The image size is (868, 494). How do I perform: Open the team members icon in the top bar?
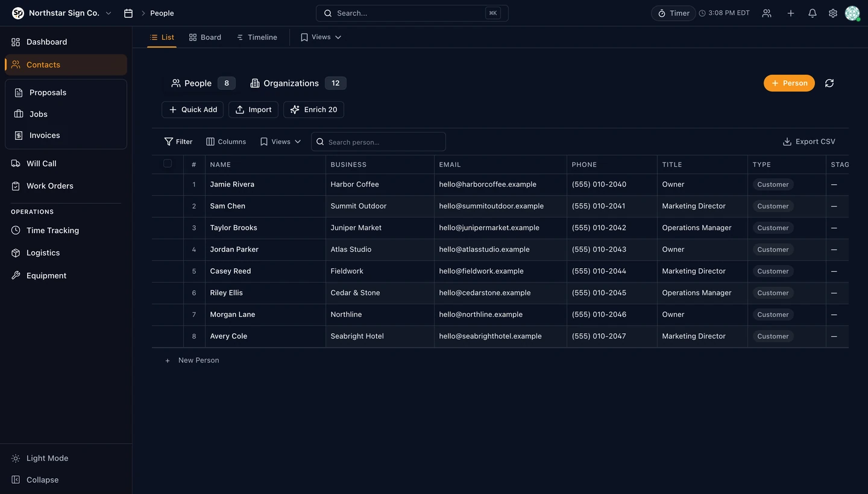click(767, 13)
